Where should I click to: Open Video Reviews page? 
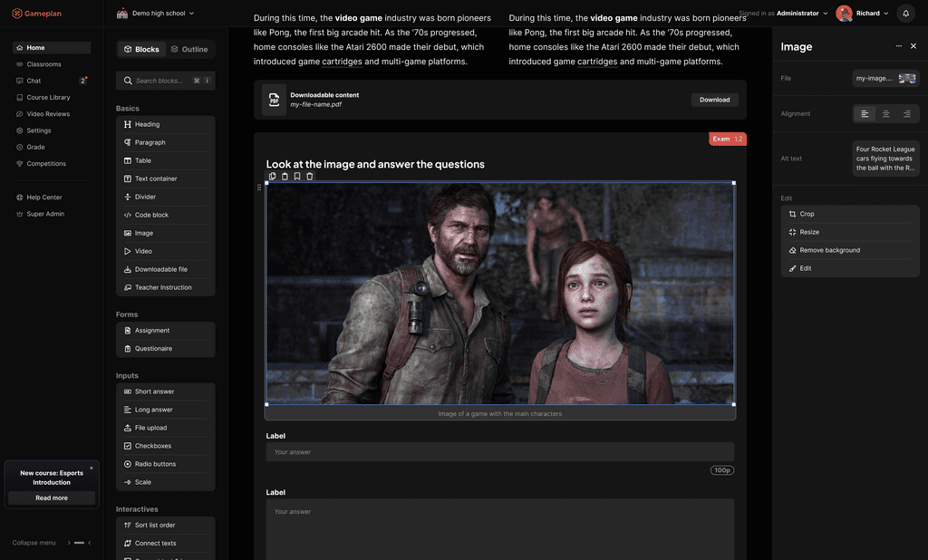coord(52,113)
